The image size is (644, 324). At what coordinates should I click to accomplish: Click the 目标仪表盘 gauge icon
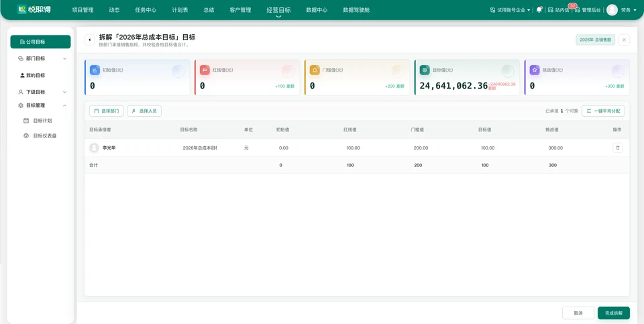point(26,136)
